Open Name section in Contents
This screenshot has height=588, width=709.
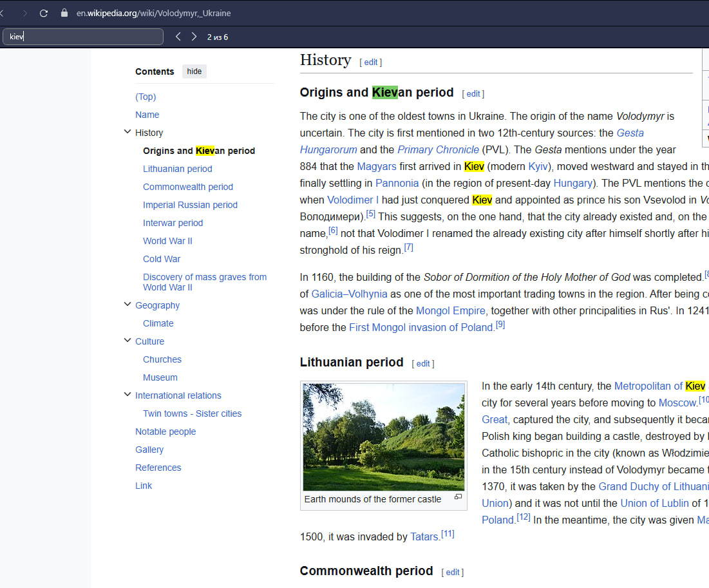tap(147, 115)
